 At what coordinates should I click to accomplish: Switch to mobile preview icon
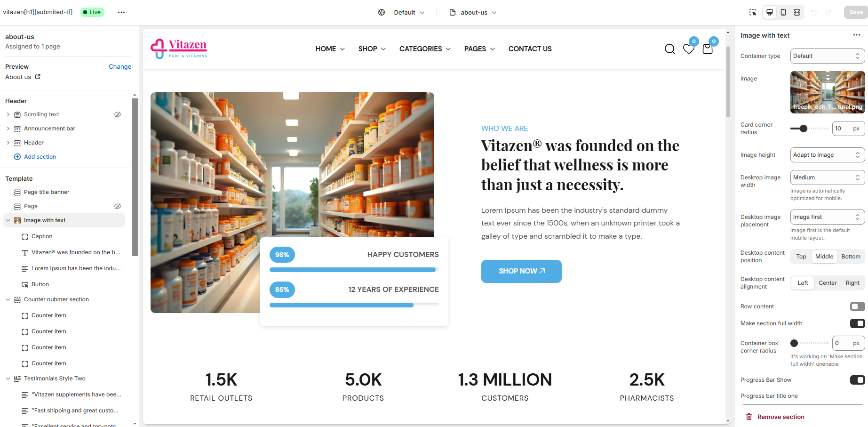tap(783, 12)
